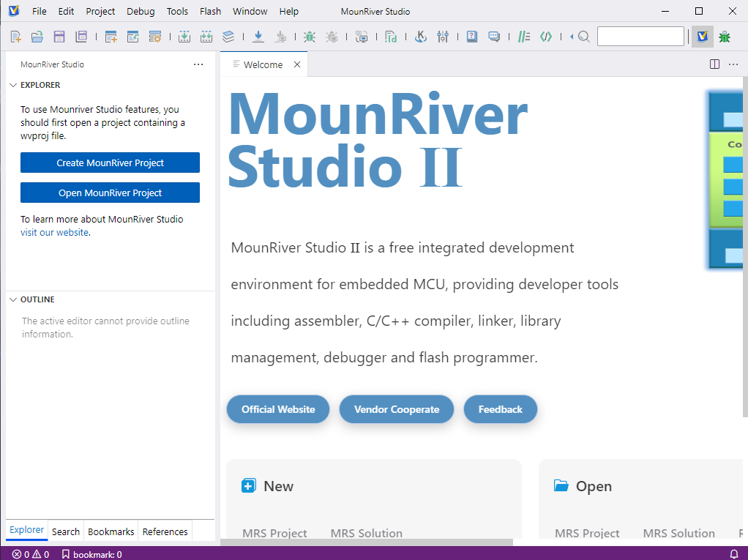Select the Welcome editor tab
Screen dimensions: 748x560
pyautogui.click(x=263, y=64)
